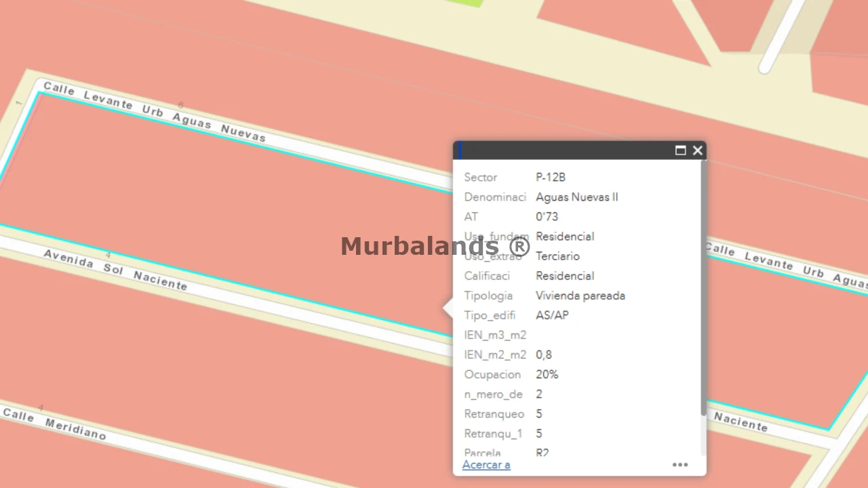Select the Sector value P-12B

tap(551, 178)
